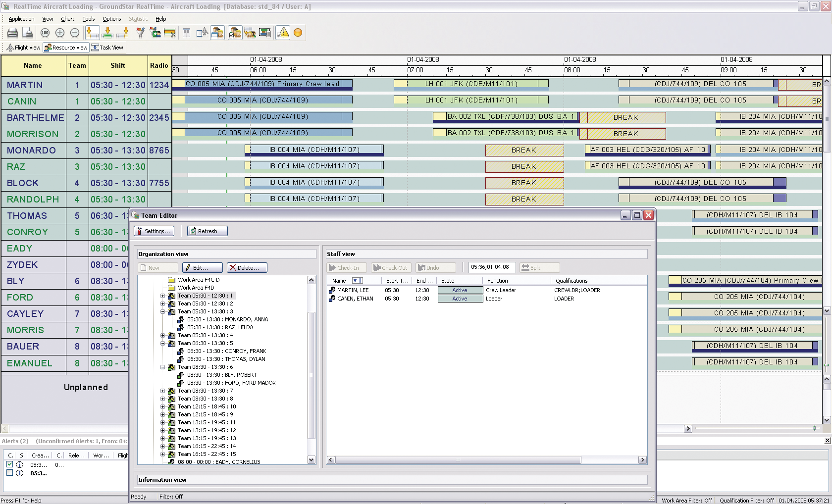Click the zoom in plus icon

coord(60,33)
